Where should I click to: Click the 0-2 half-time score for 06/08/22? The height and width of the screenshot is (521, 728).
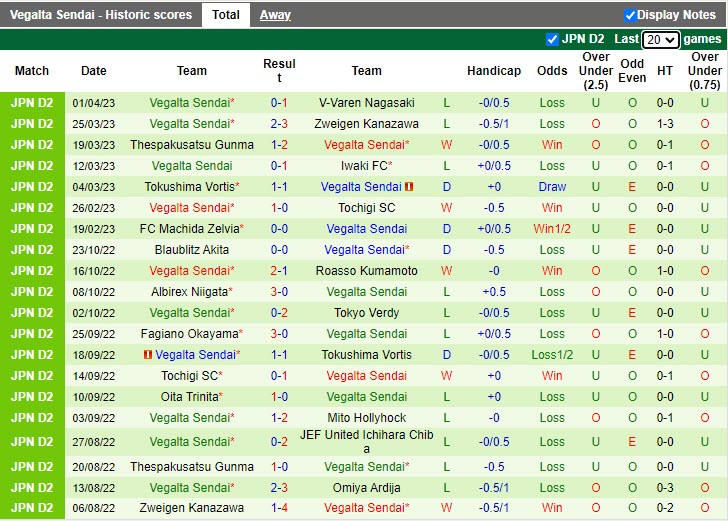click(x=664, y=508)
